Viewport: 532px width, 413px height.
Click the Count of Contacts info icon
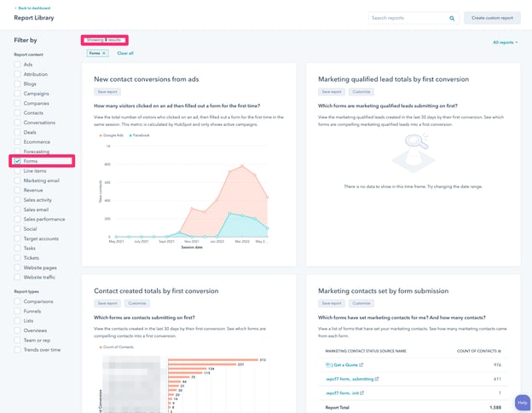click(x=500, y=350)
